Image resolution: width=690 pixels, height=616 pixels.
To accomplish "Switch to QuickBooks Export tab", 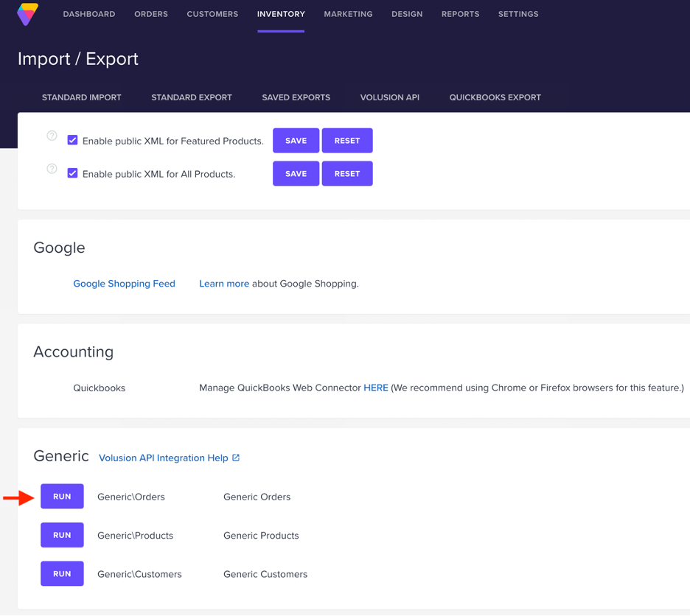I will pos(495,97).
